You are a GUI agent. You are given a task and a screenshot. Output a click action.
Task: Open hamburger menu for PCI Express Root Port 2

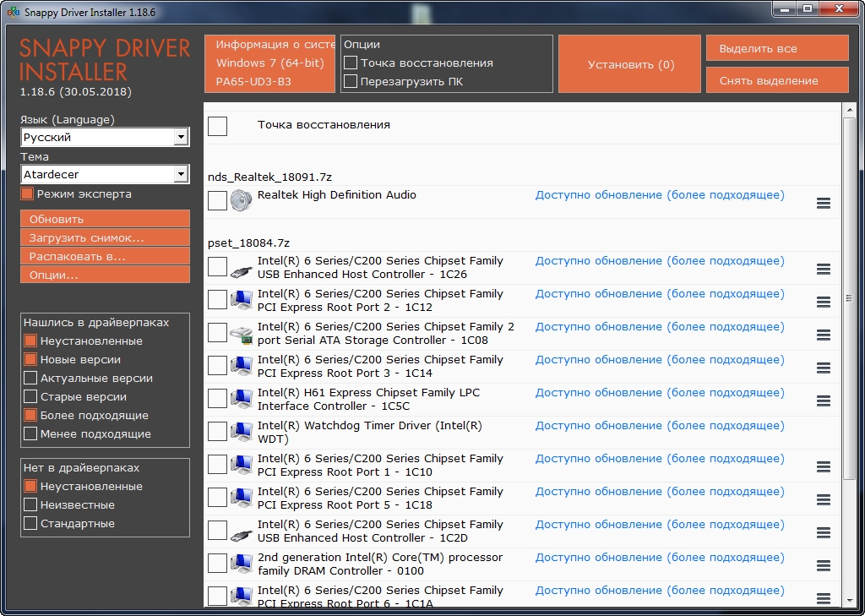click(x=824, y=302)
